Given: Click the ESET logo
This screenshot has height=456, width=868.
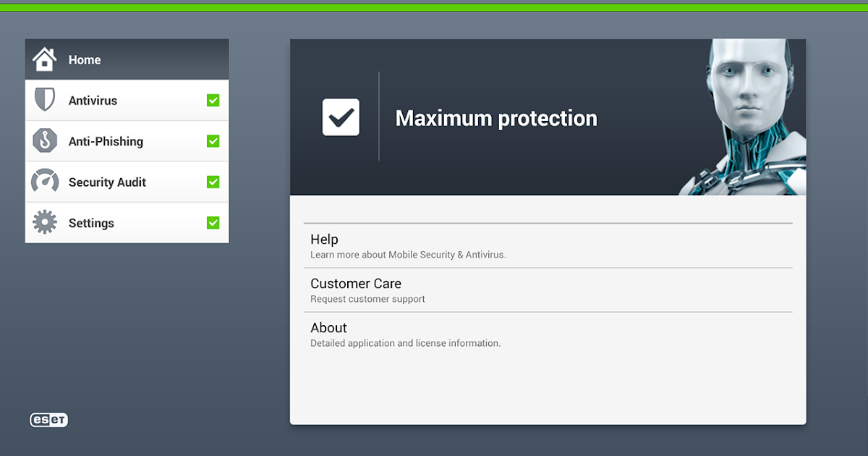Looking at the screenshot, I should point(48,420).
